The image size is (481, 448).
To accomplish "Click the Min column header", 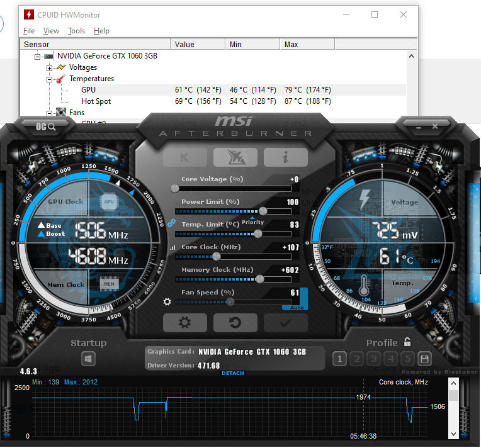I will [x=252, y=44].
